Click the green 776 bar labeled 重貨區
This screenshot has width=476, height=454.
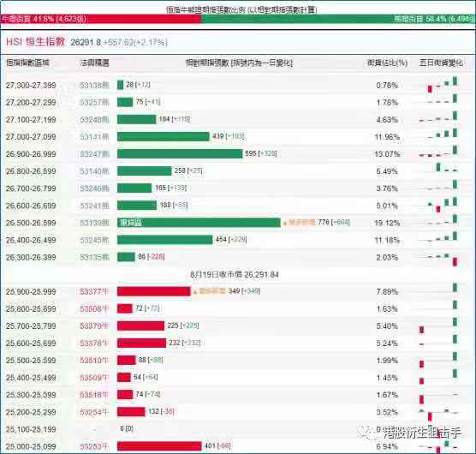199,223
